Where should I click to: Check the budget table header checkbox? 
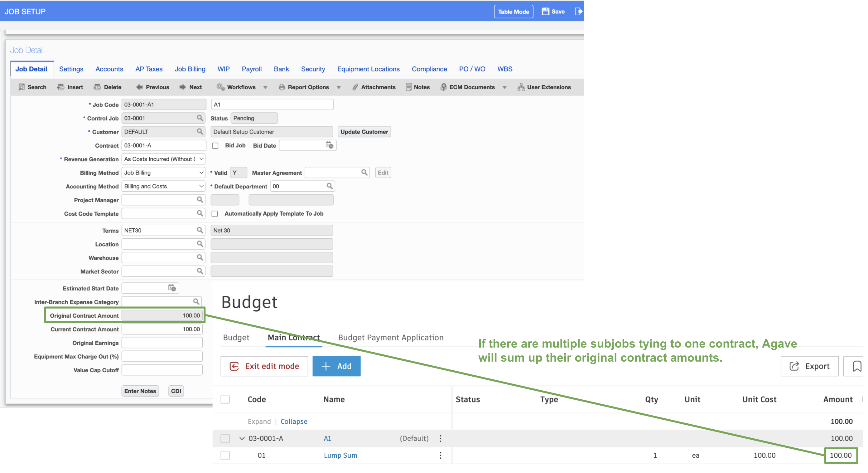pos(225,399)
